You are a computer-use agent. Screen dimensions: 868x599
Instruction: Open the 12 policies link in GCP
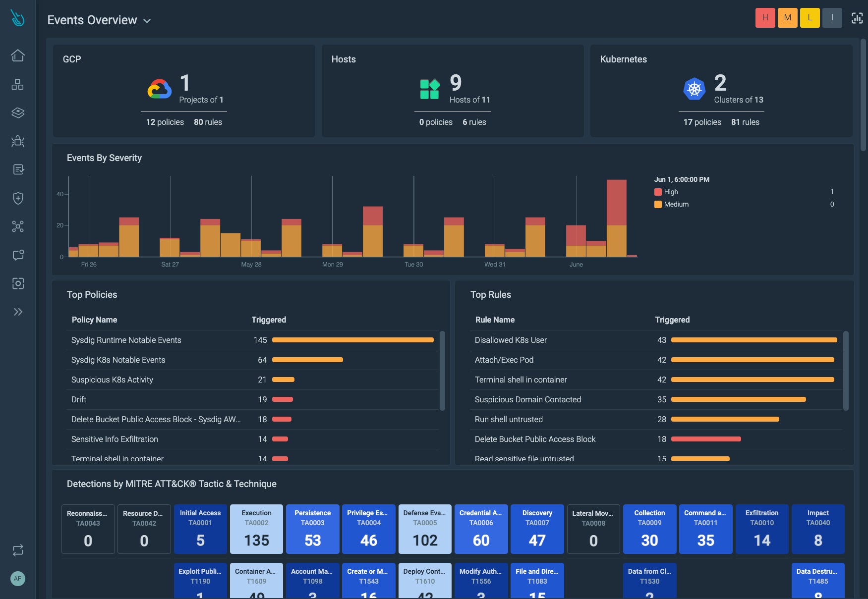click(x=165, y=122)
